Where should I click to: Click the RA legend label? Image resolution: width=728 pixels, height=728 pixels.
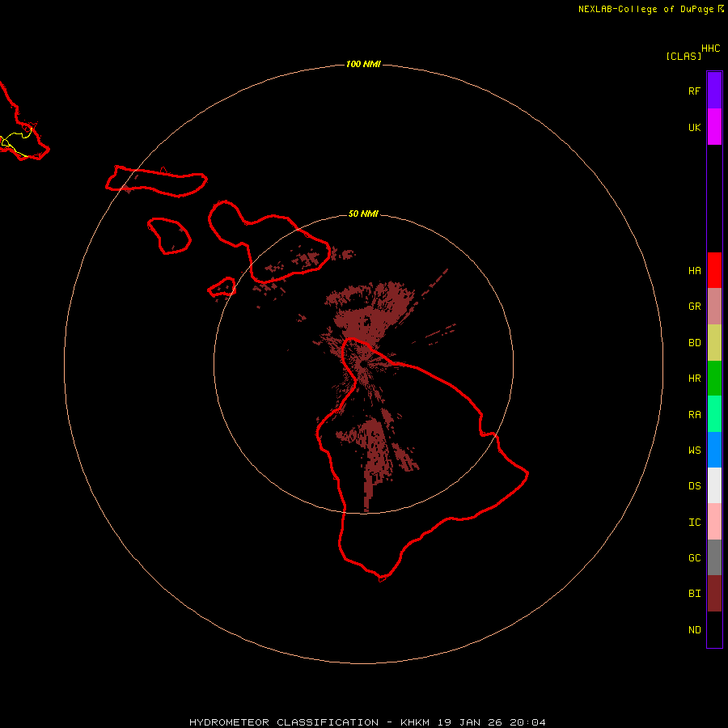694,415
